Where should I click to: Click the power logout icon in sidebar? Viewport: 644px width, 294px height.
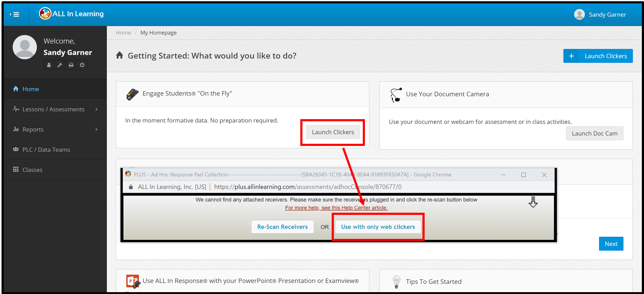point(82,65)
